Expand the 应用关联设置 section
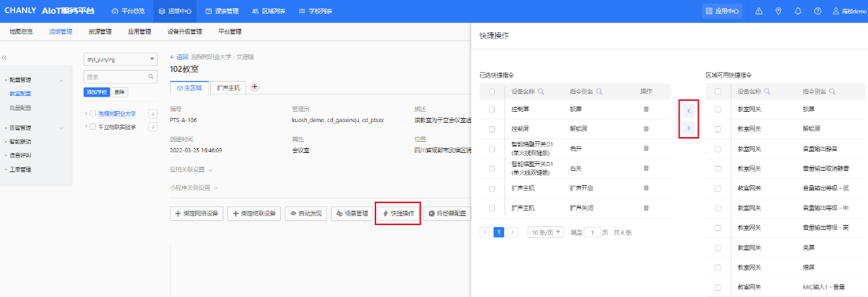Image resolution: width=868 pixels, height=297 pixels. click(190, 169)
